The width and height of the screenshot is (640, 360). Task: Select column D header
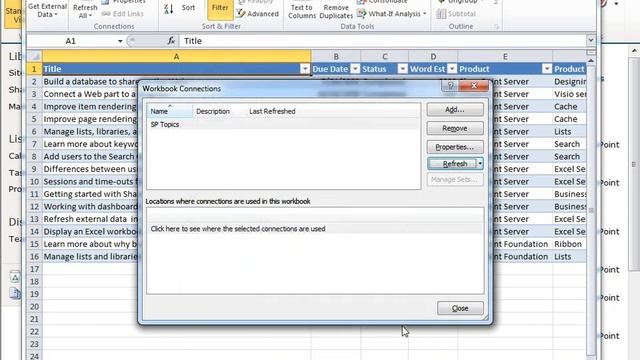click(x=433, y=56)
